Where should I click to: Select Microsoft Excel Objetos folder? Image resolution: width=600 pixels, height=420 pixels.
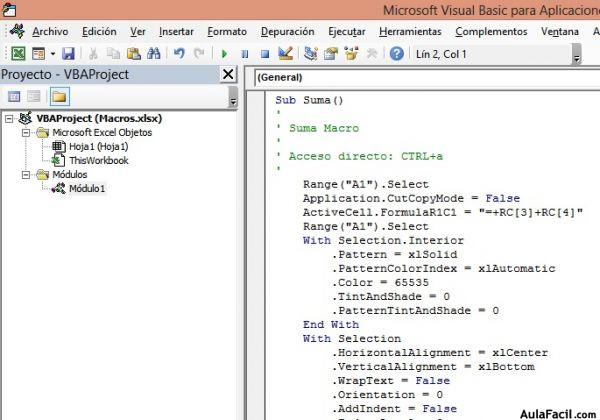pos(102,133)
